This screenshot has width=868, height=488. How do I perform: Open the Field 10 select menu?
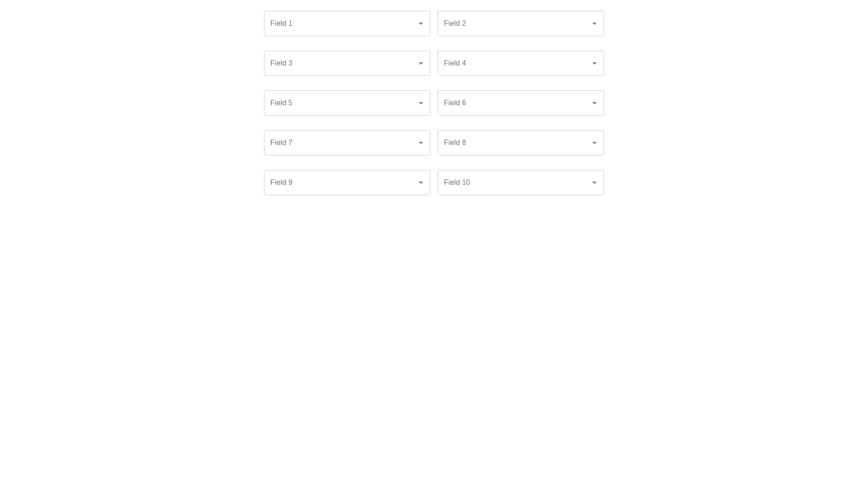coord(520,183)
